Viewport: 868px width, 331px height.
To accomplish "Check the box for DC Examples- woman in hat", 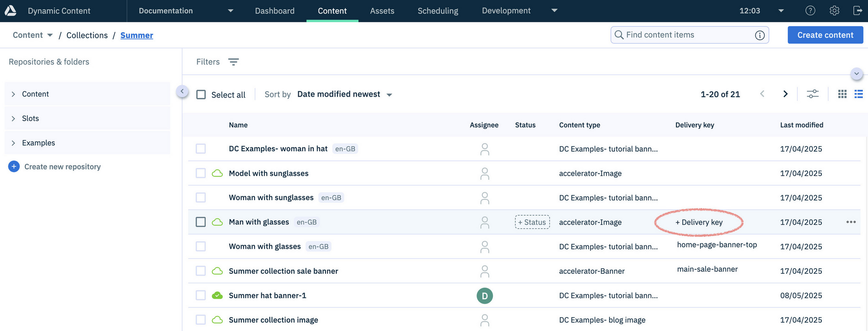I will tap(201, 149).
